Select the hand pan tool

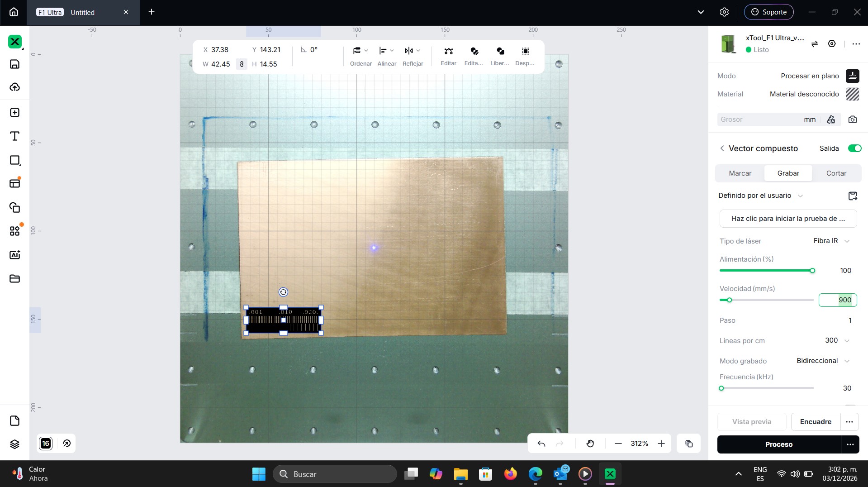590,444
